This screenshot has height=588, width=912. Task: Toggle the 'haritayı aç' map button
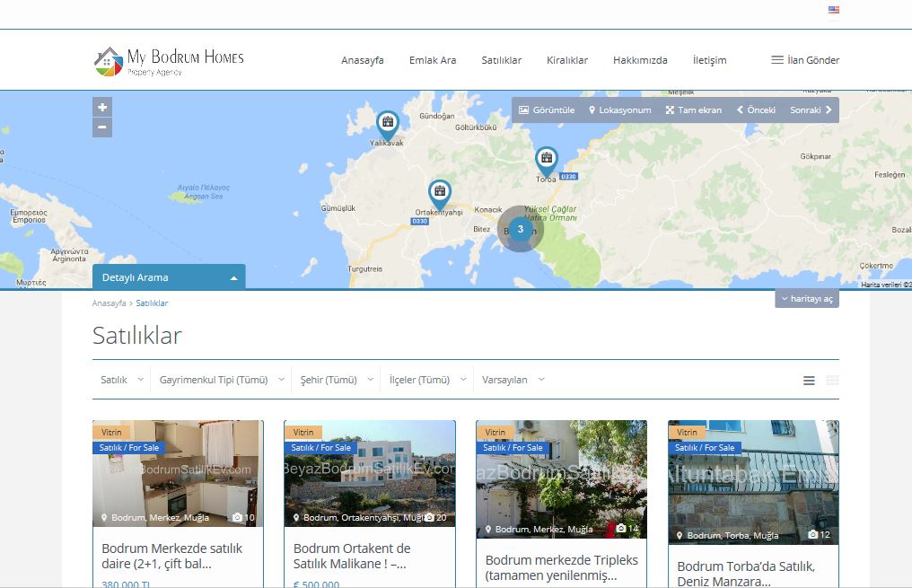point(806,299)
